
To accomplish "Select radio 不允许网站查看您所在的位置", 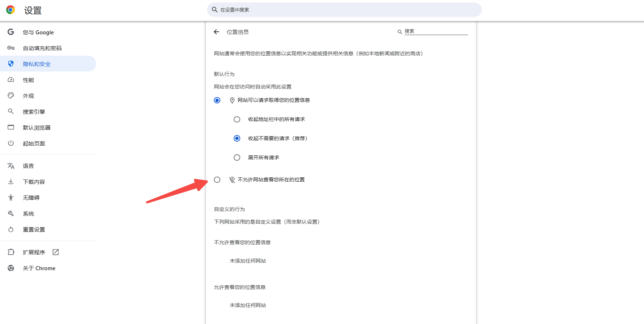I will tap(217, 180).
